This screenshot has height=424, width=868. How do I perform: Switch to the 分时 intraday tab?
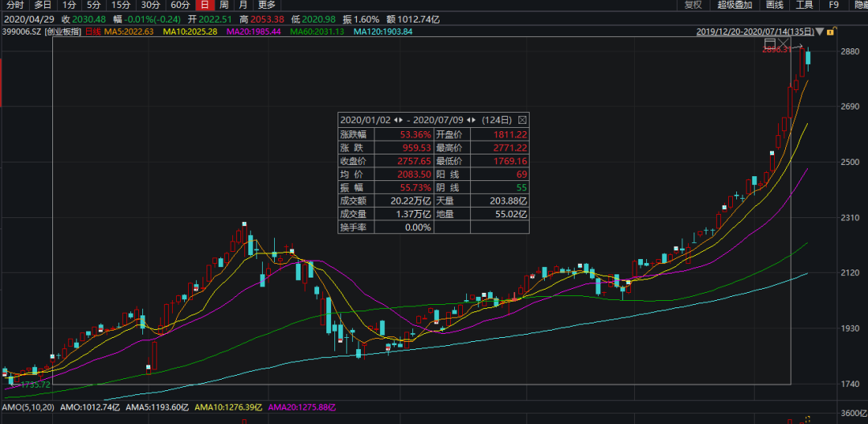[14, 5]
